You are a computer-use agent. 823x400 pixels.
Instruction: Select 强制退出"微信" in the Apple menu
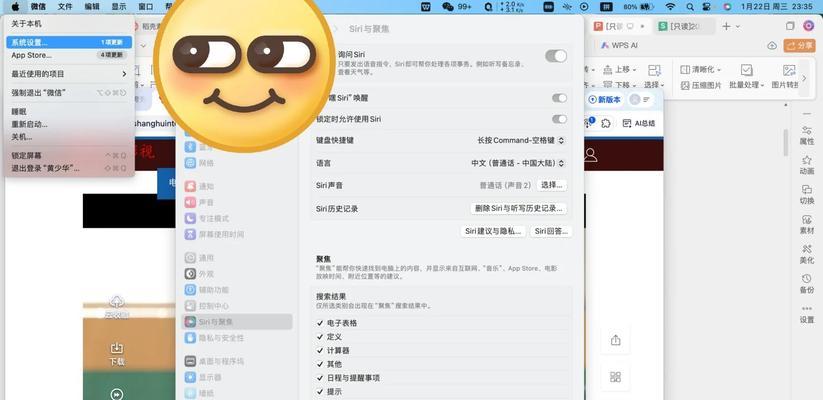coord(69,93)
